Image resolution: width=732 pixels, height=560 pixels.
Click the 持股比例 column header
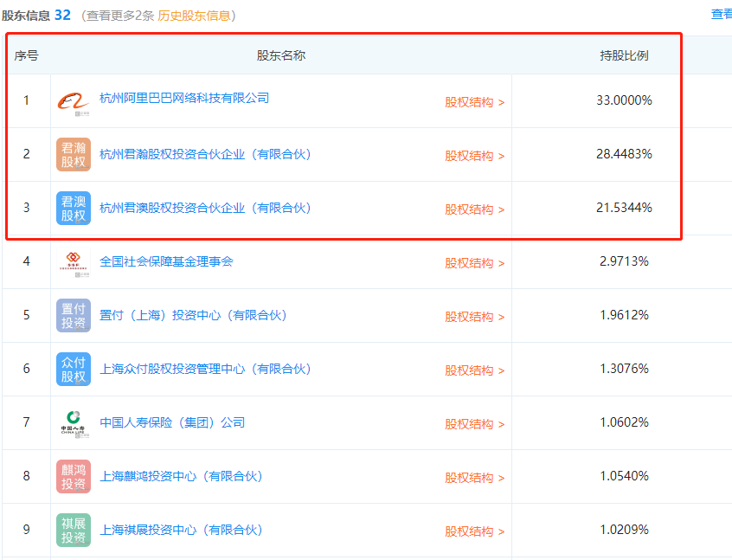[624, 55]
